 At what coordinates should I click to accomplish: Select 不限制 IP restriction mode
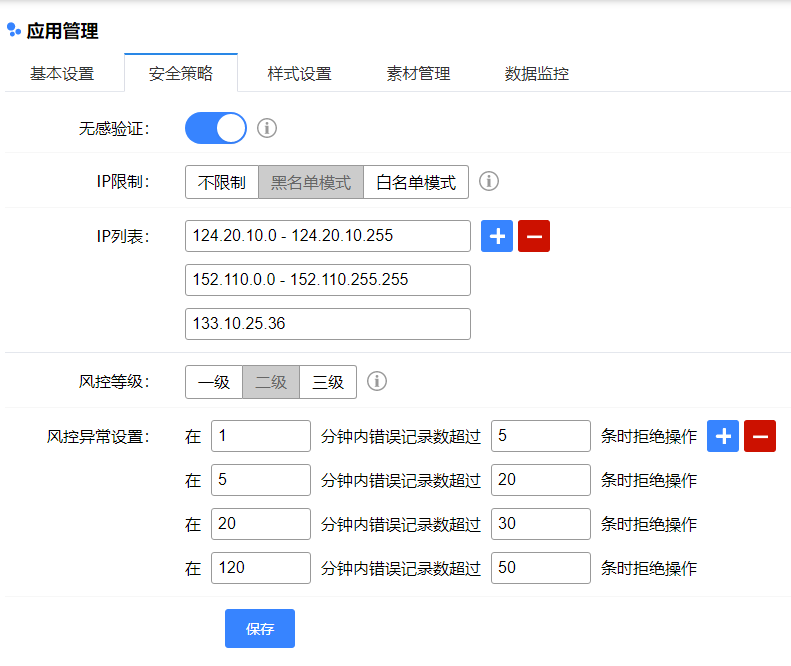[x=222, y=182]
